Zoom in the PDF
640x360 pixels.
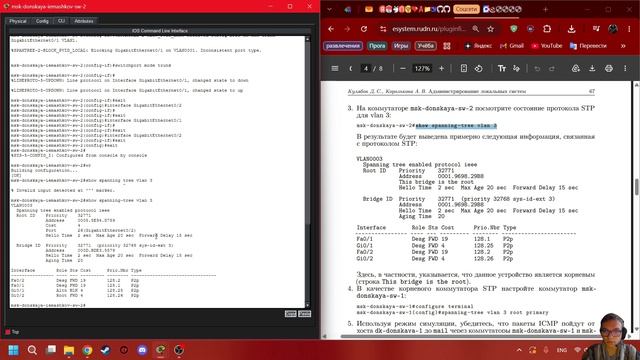point(441,69)
